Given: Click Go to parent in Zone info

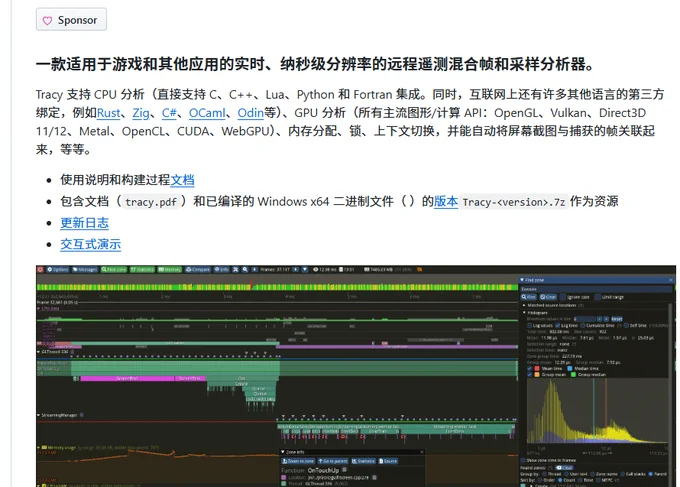Looking at the screenshot, I should click(x=333, y=461).
